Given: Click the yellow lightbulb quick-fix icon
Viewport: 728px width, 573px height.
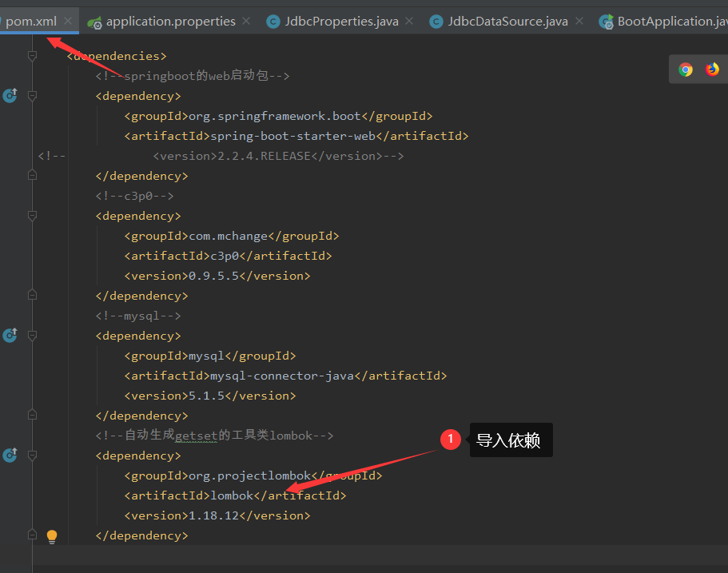Looking at the screenshot, I should click(51, 537).
